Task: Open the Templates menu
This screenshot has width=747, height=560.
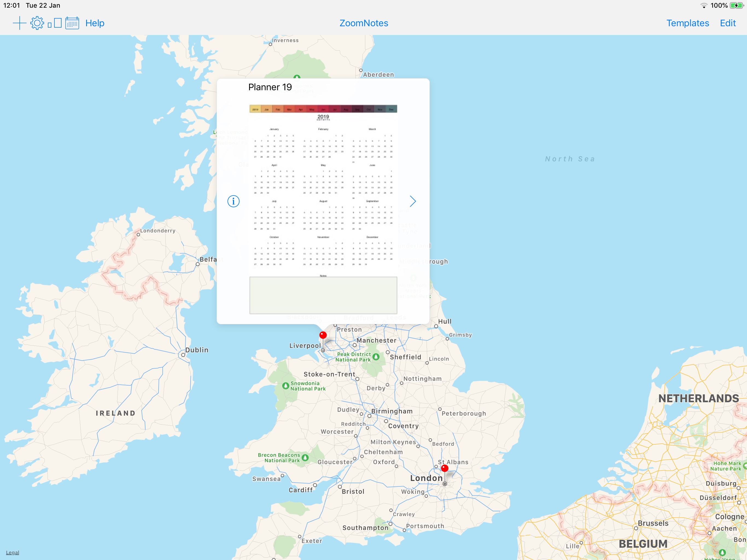Action: (687, 23)
